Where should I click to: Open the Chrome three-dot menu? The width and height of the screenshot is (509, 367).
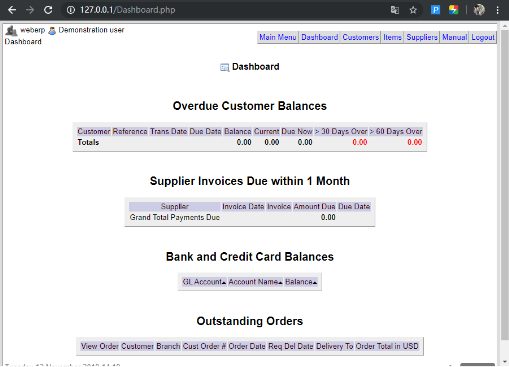click(497, 10)
